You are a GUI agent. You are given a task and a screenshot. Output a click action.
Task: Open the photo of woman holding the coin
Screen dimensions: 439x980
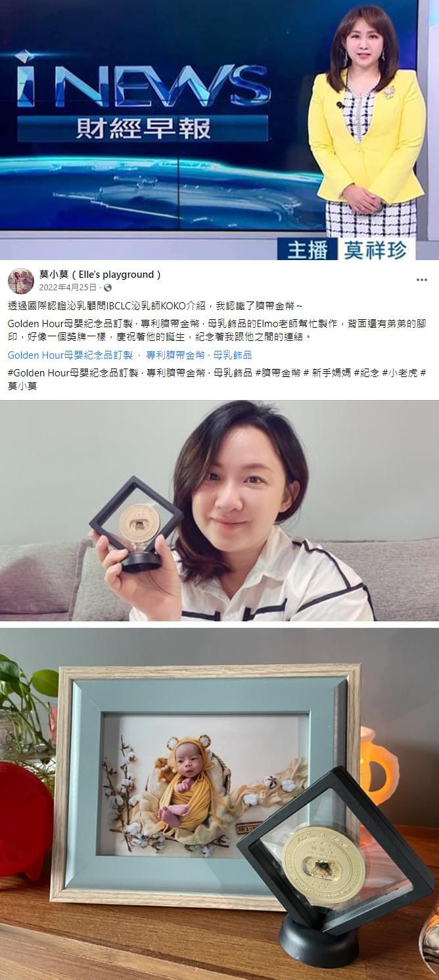[x=219, y=510]
